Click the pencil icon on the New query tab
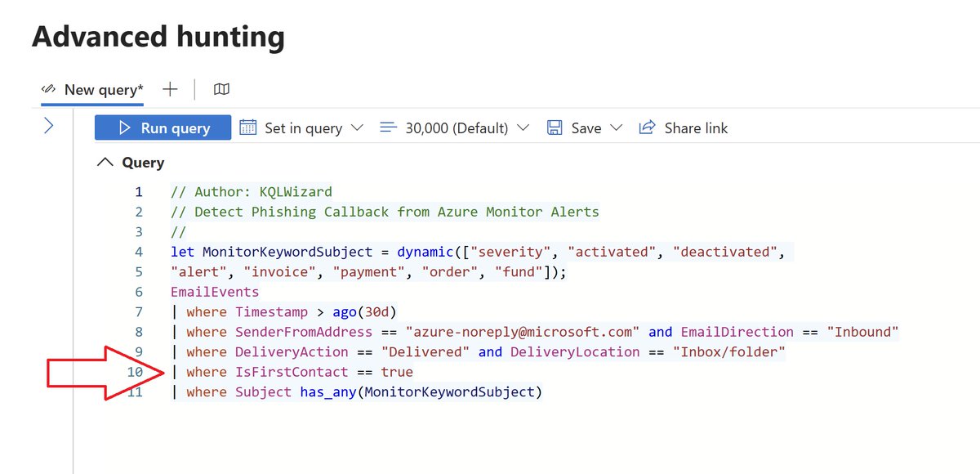 coord(49,89)
